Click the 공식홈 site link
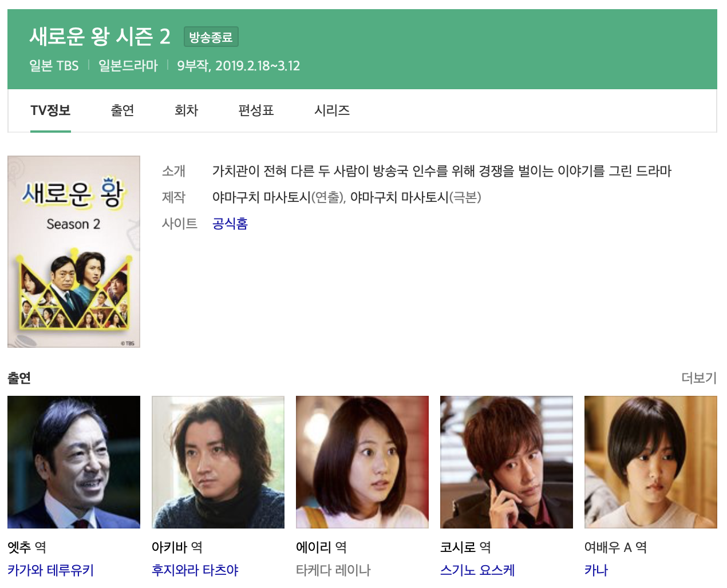 tap(230, 224)
